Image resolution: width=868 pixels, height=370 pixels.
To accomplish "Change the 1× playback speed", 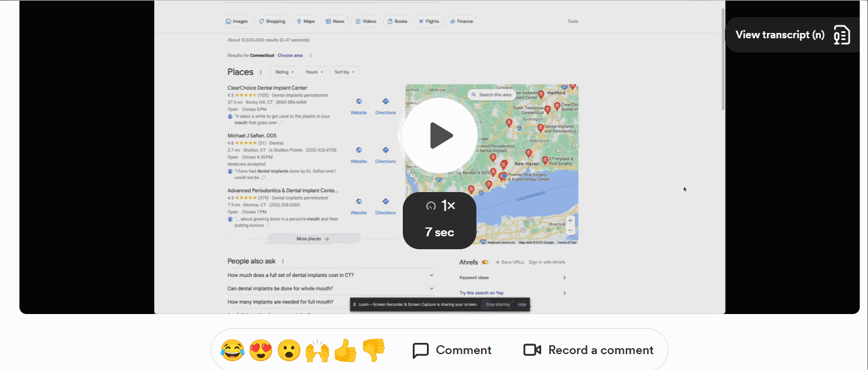I will (439, 206).
